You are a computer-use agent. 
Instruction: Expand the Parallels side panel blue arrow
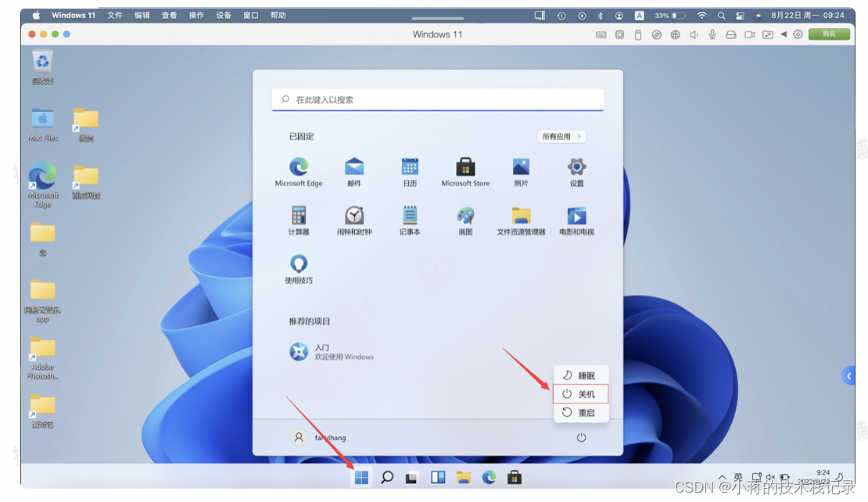(x=848, y=376)
